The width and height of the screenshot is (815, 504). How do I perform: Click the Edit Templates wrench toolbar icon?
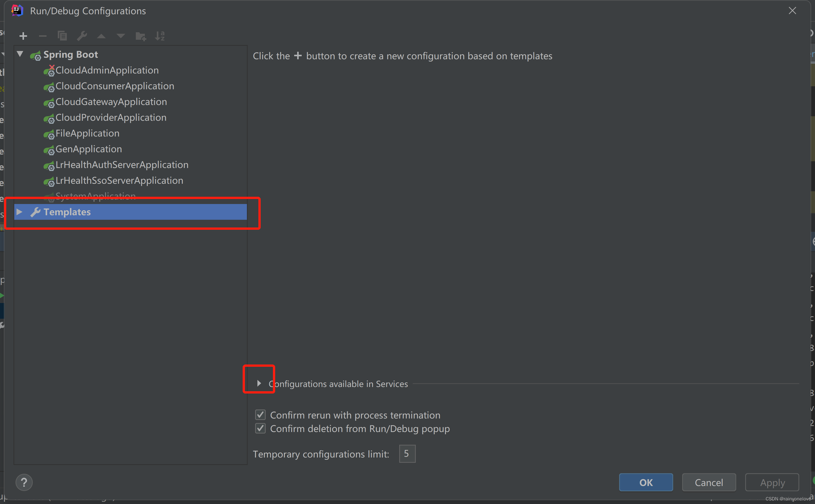click(82, 36)
